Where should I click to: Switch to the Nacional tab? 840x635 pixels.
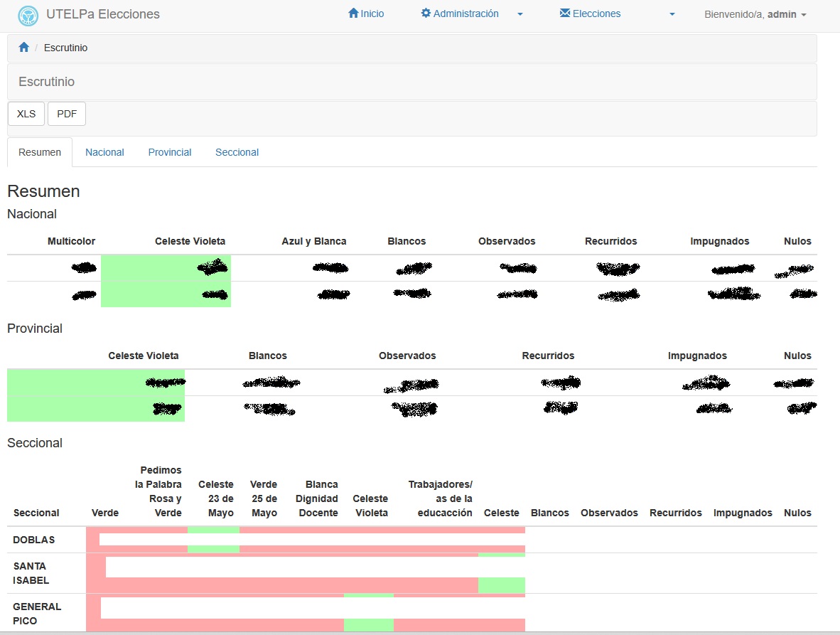click(104, 152)
